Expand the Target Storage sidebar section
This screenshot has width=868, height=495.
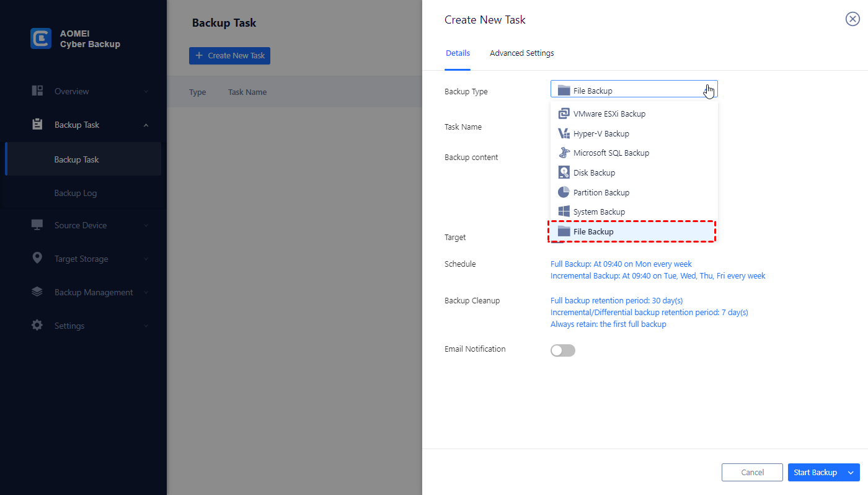[146, 259]
